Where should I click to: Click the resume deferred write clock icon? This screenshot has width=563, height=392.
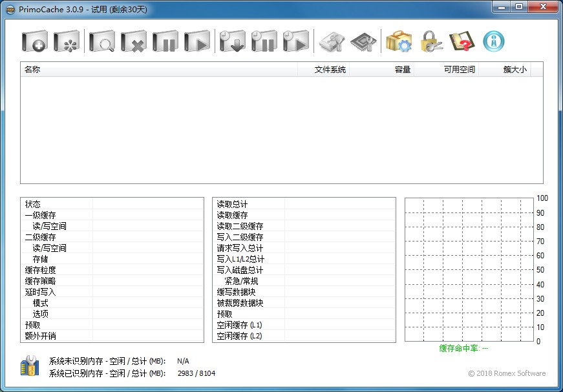(296, 42)
